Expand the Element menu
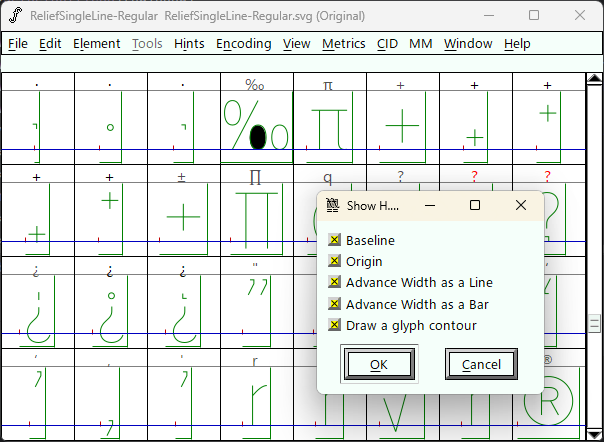The height and width of the screenshot is (442, 604). click(x=96, y=44)
